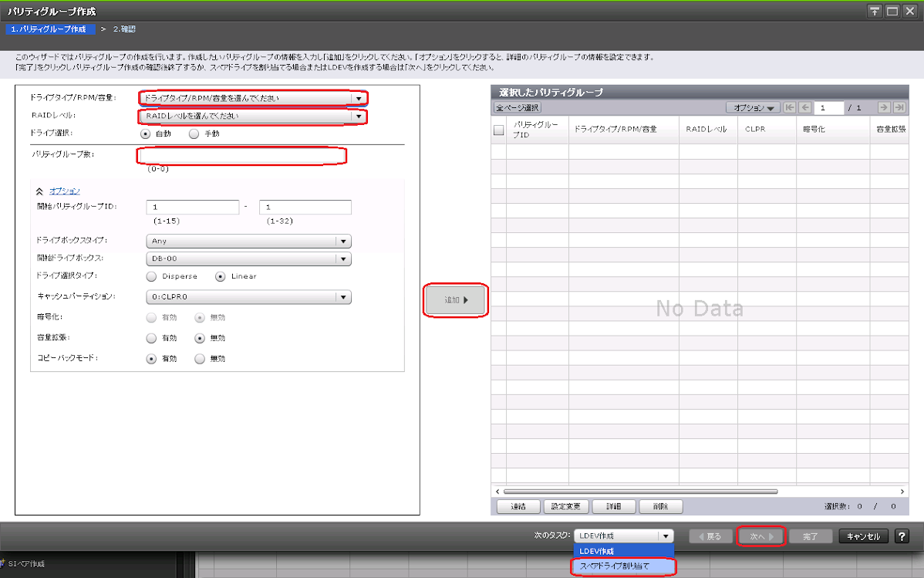Select 手動 drive selection radio button
Image resolution: width=924 pixels, height=578 pixels.
(194, 133)
